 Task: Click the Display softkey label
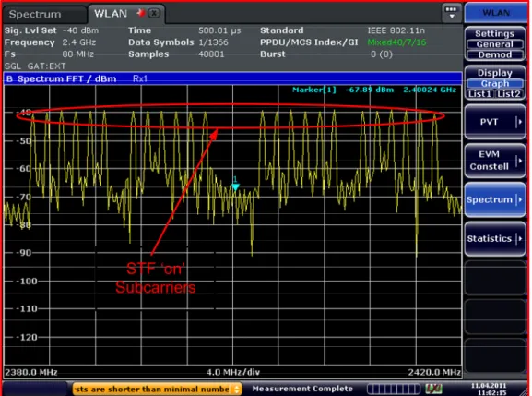point(495,73)
